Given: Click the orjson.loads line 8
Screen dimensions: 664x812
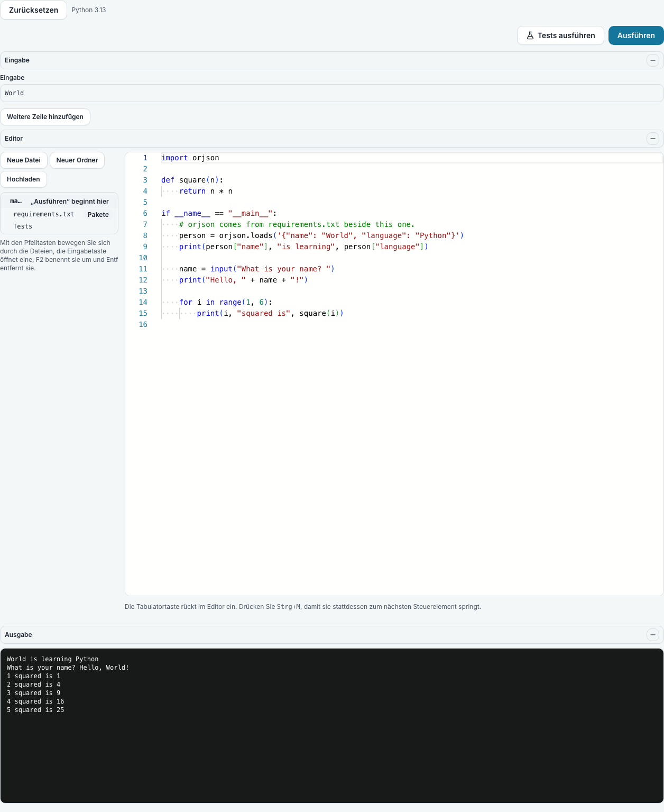Looking at the screenshot, I should click(x=321, y=235).
